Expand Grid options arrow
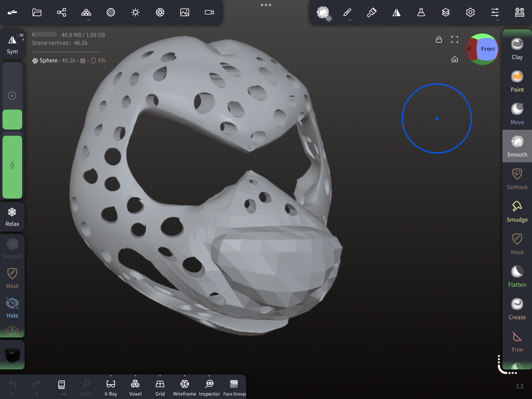 [160, 376]
